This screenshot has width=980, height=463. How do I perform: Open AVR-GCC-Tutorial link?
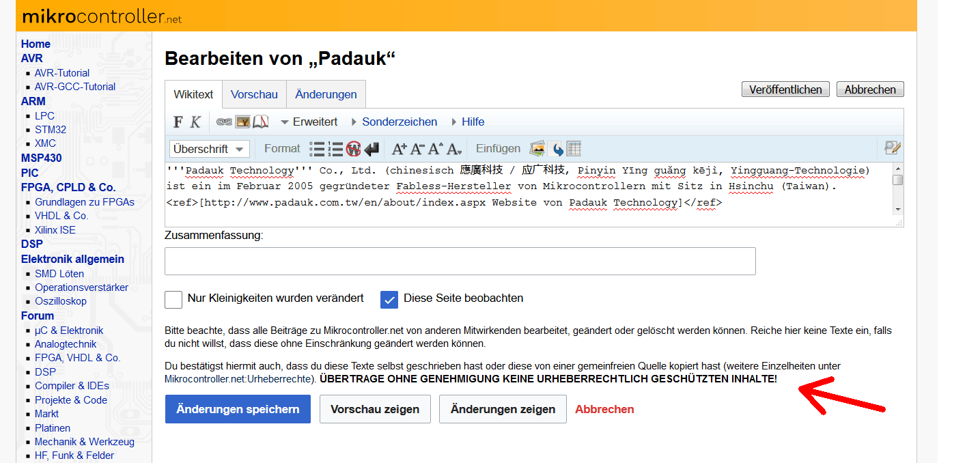[x=75, y=87]
